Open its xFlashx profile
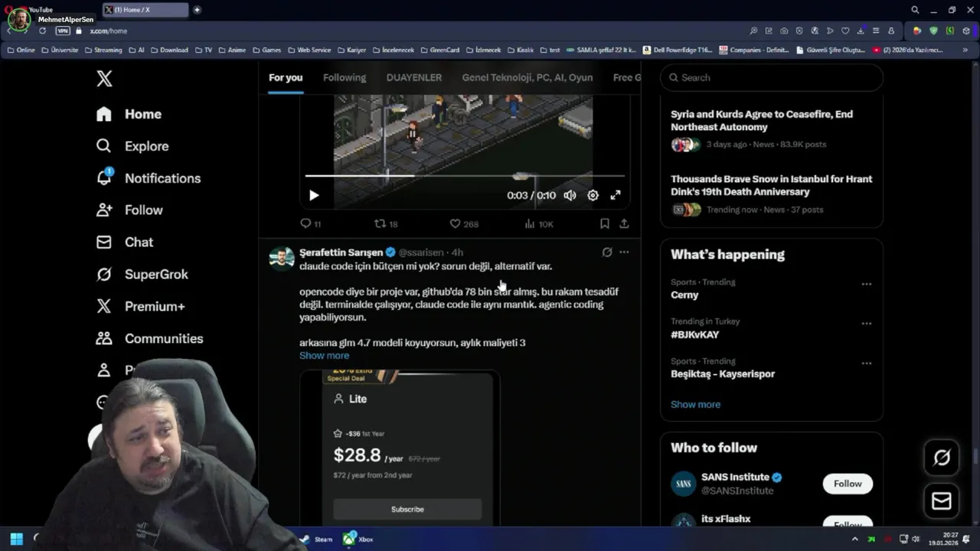980x551 pixels. tap(726, 519)
